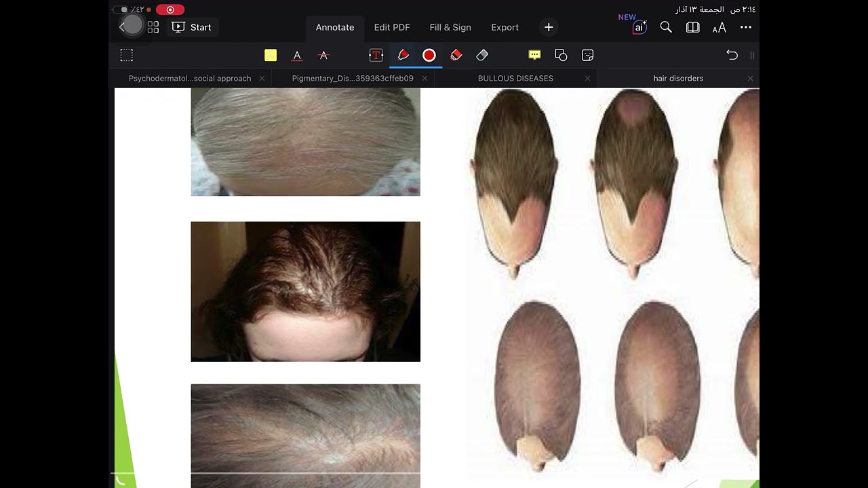
Task: Select the shapes tool
Action: (x=561, y=55)
